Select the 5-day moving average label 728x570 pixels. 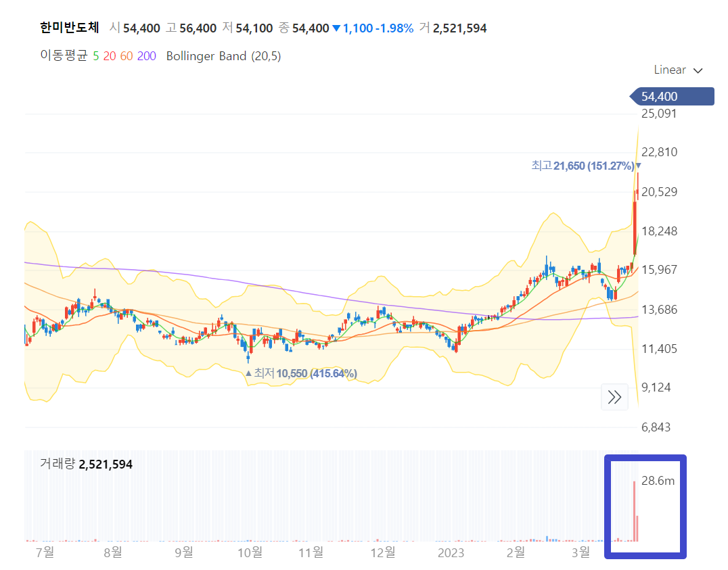coord(95,56)
